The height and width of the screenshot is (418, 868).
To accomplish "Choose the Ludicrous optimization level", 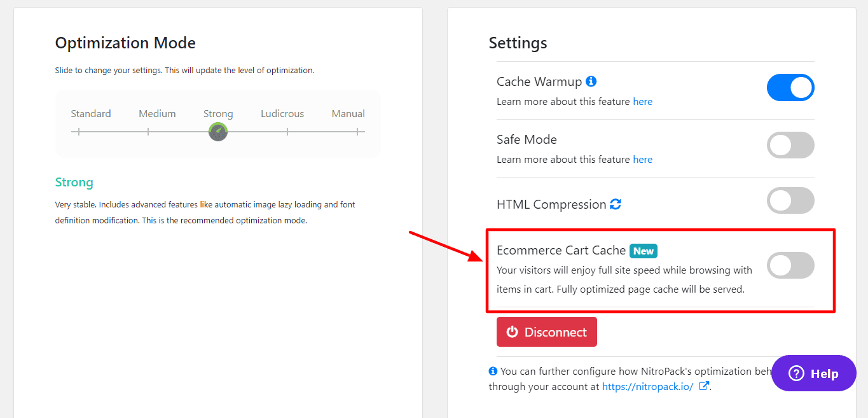I will click(x=282, y=114).
